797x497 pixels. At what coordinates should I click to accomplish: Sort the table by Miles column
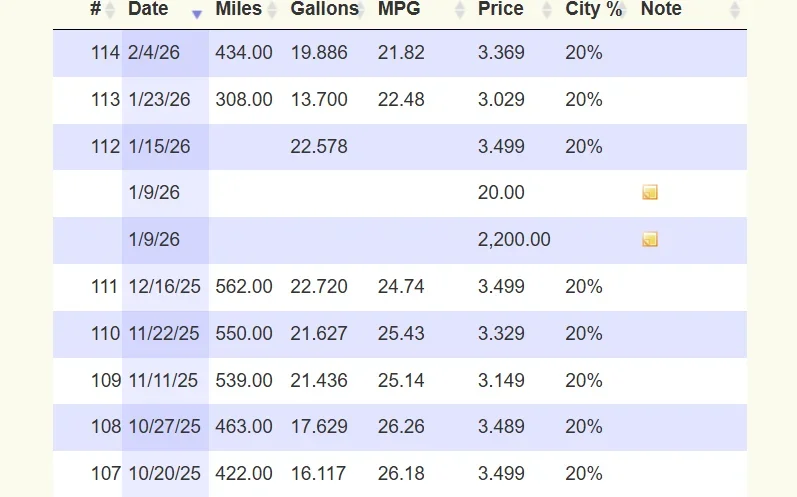[238, 9]
